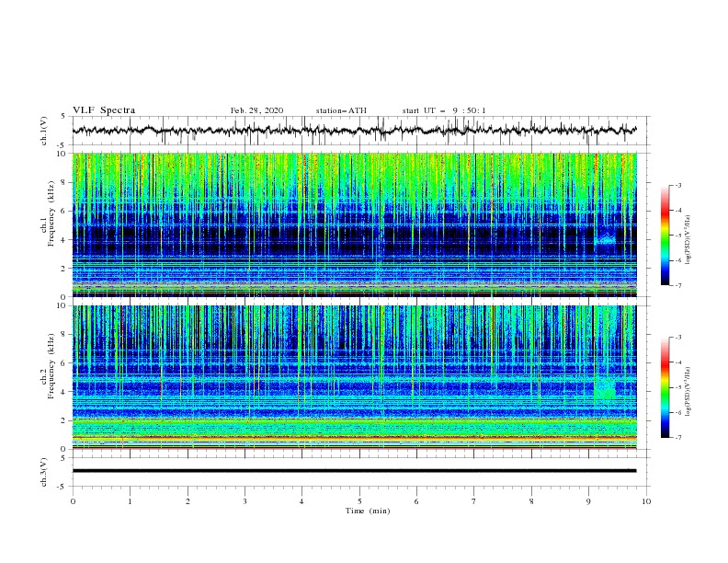Click time axis tick label "9"
This screenshot has height=563, width=728.
tap(588, 501)
